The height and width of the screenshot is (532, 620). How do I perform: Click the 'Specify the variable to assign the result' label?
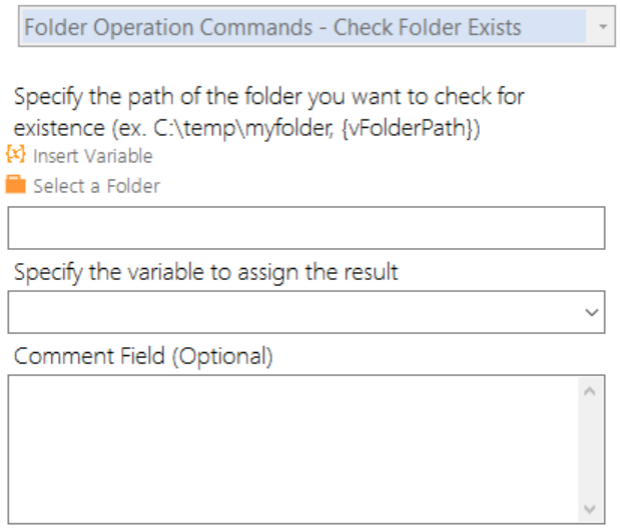tap(206, 272)
